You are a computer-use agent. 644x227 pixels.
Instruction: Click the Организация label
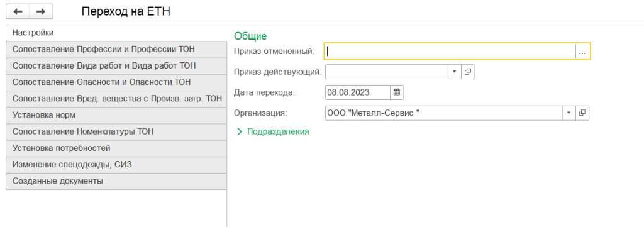(260, 113)
